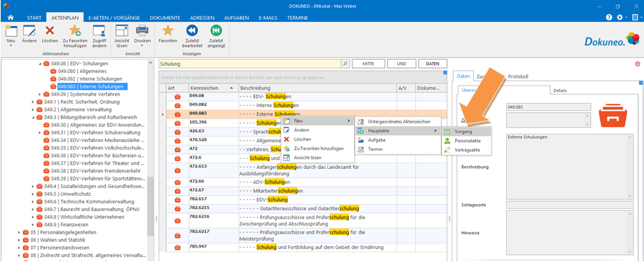This screenshot has height=264, width=644.
Task: Click the DATEN filter button
Action: pyautogui.click(x=433, y=64)
